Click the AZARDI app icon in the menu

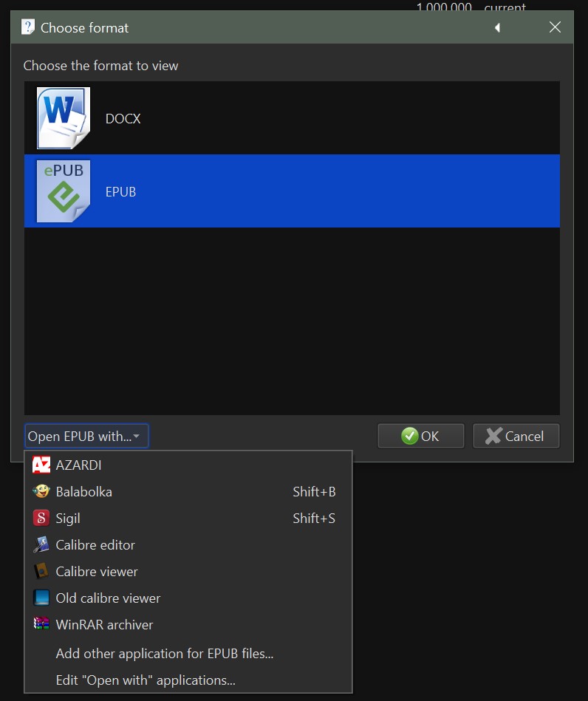pos(41,465)
